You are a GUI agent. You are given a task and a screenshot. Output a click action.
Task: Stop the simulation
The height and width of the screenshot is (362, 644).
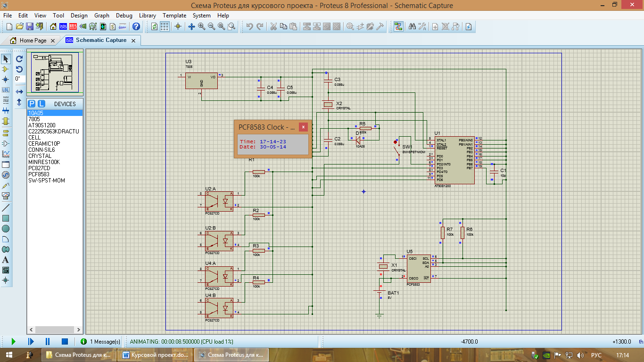click(x=65, y=341)
